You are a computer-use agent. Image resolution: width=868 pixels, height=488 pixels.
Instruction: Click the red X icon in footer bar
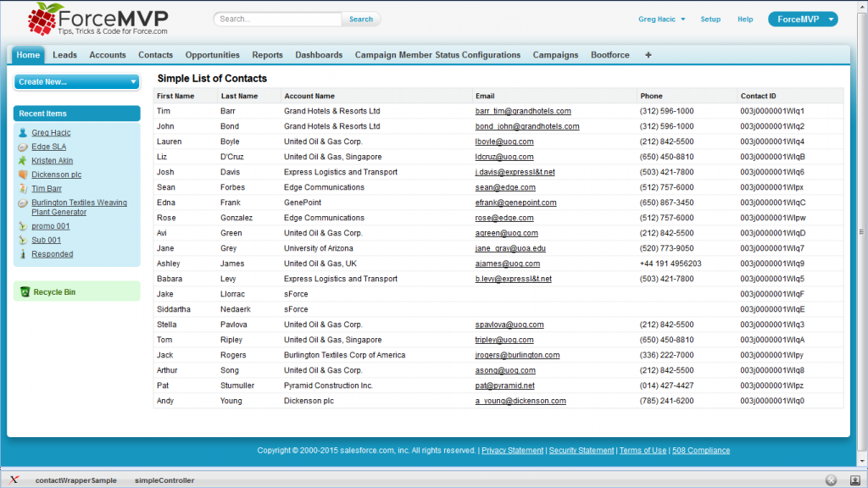(14, 480)
